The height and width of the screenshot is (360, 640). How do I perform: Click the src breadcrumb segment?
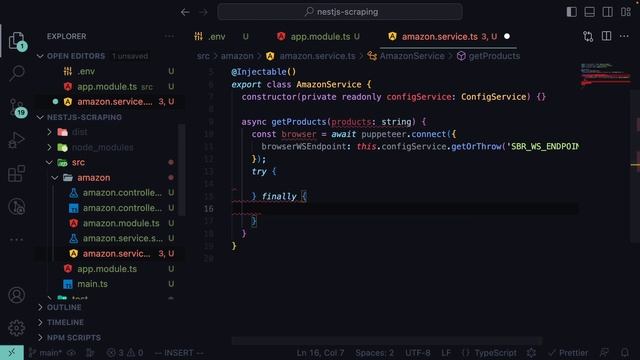(203, 56)
